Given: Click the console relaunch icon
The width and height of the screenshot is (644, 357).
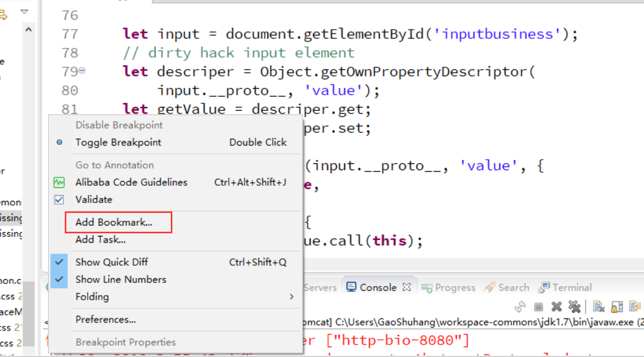Looking at the screenshot, I should [x=520, y=307].
